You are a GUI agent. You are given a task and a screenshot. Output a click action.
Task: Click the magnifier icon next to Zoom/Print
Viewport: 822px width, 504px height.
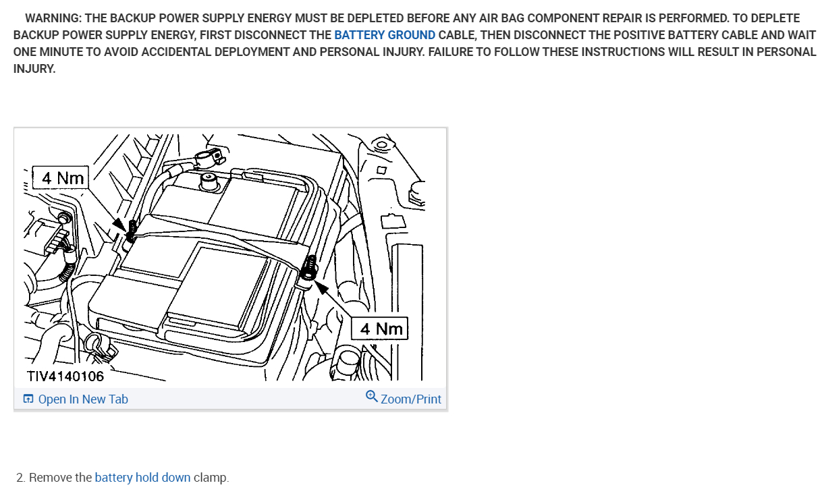(372, 397)
